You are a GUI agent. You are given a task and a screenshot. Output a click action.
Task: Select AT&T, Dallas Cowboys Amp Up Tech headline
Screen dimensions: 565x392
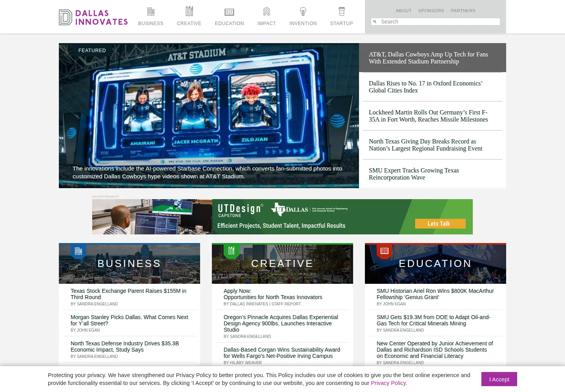coord(428,58)
